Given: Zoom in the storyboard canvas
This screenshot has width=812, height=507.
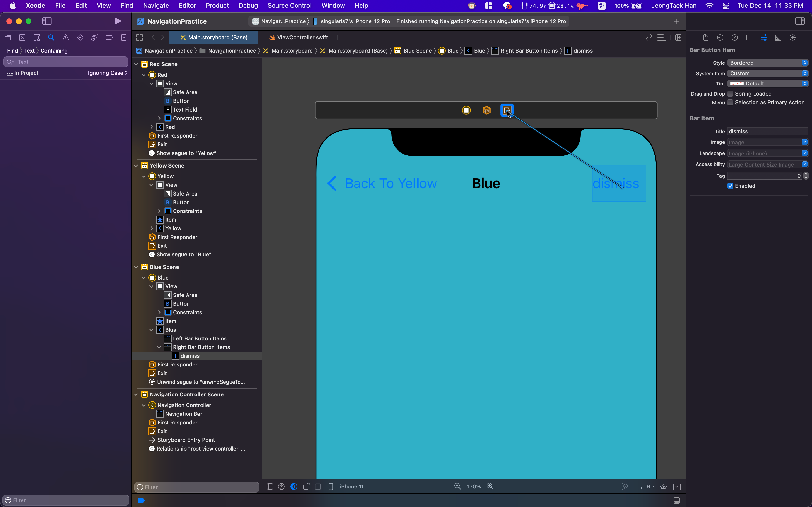Looking at the screenshot, I should click(x=490, y=486).
